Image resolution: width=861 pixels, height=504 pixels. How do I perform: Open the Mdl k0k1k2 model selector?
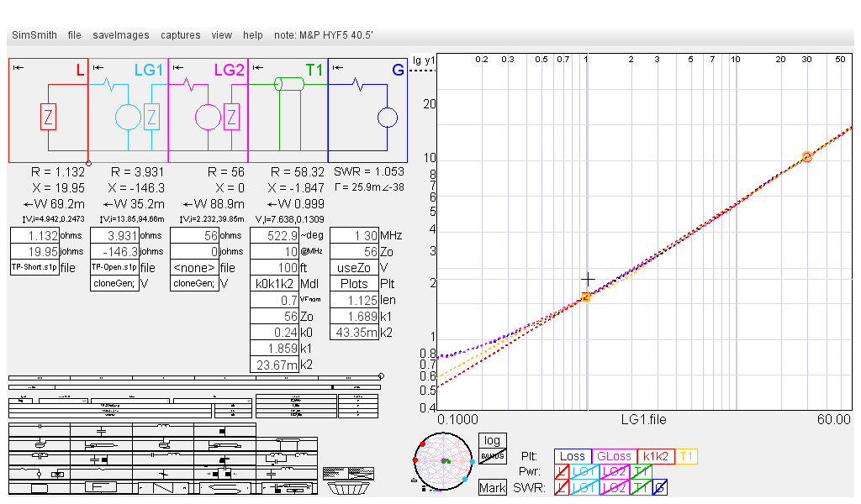(275, 284)
